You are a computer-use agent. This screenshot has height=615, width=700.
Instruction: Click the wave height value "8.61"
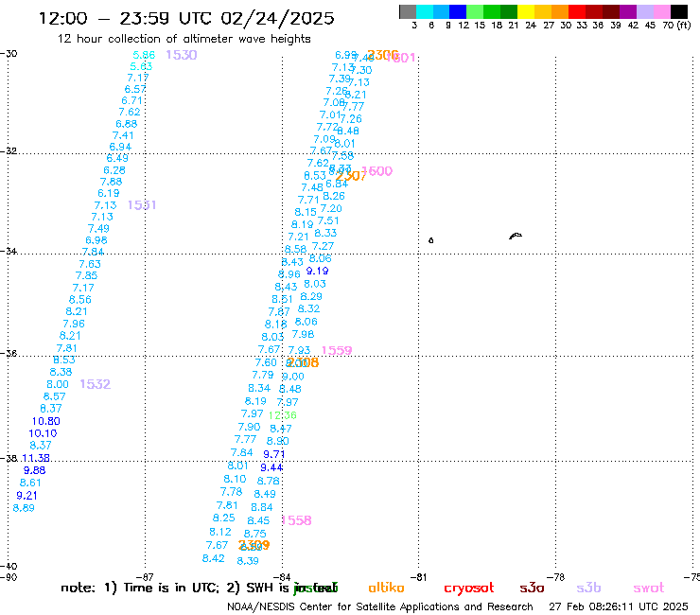[x=30, y=483]
